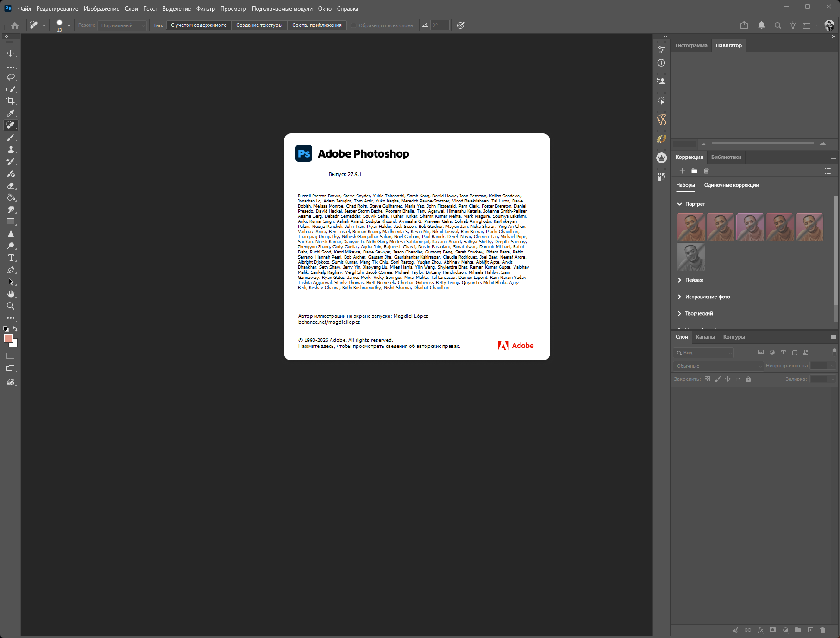Image resolution: width=840 pixels, height=638 pixels.
Task: Switch to Одиночные коррекции
Action: pyautogui.click(x=732, y=185)
